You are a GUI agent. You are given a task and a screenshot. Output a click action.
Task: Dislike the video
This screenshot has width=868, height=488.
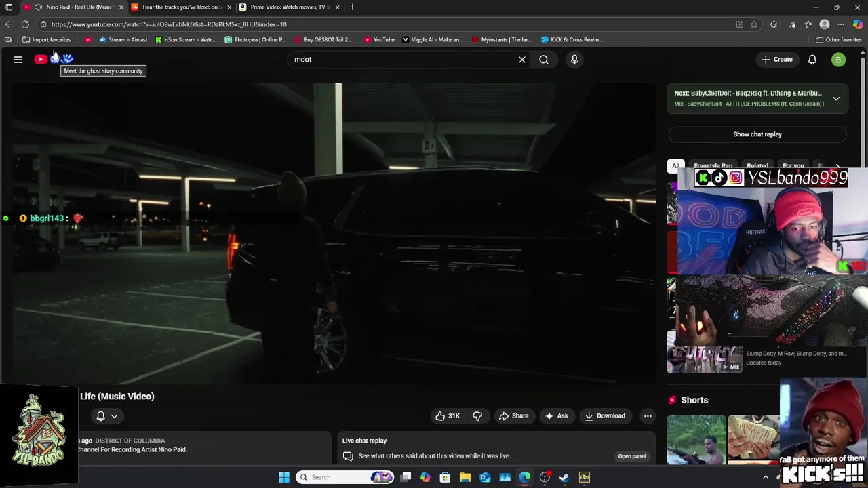(477, 416)
